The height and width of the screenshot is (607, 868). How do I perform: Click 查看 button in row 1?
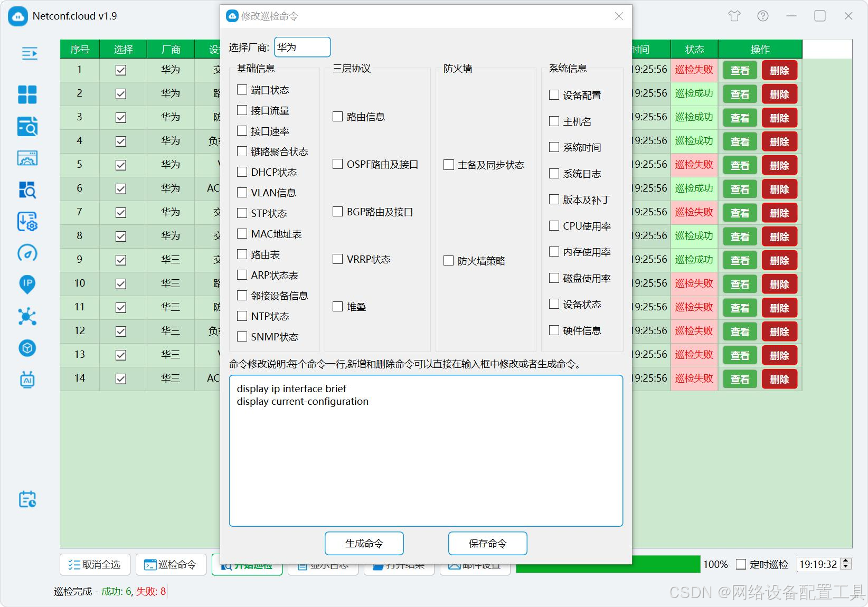[x=740, y=70]
